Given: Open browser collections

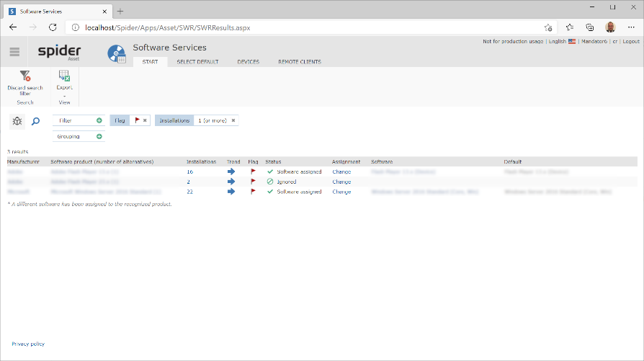Looking at the screenshot, I should [590, 27].
